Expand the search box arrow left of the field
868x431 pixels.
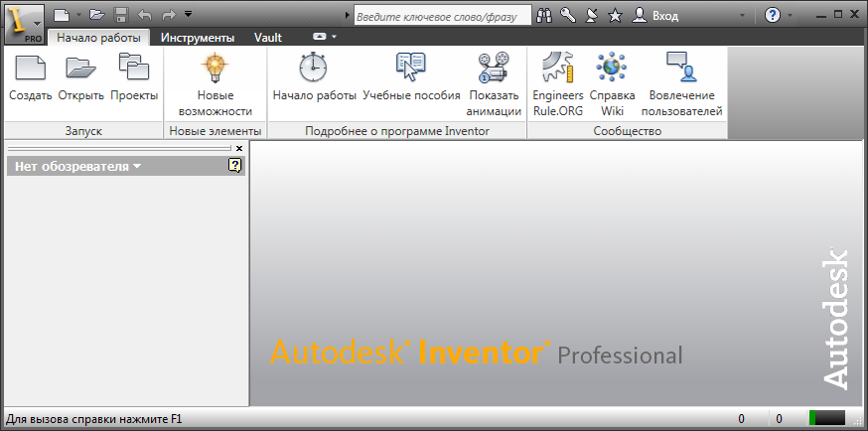pyautogui.click(x=347, y=16)
